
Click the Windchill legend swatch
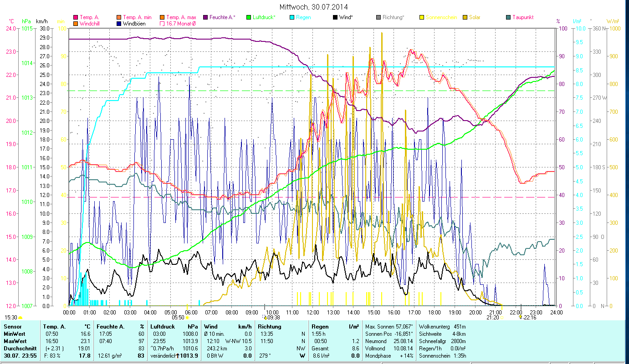click(76, 23)
